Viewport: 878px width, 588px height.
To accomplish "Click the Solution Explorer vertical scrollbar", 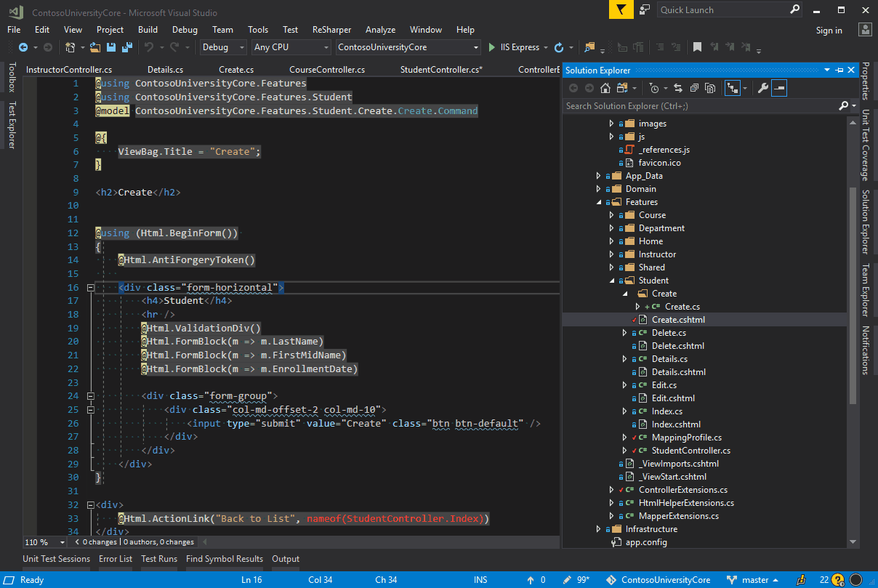I will pos(853,294).
